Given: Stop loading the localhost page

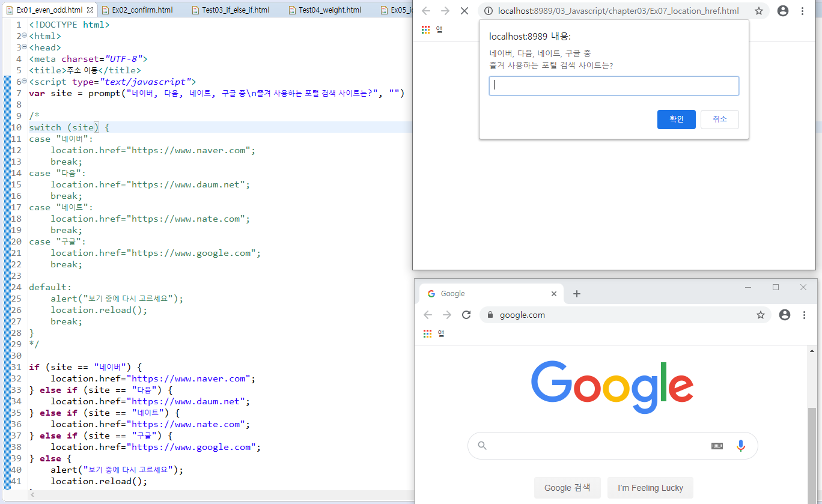Looking at the screenshot, I should [x=465, y=11].
